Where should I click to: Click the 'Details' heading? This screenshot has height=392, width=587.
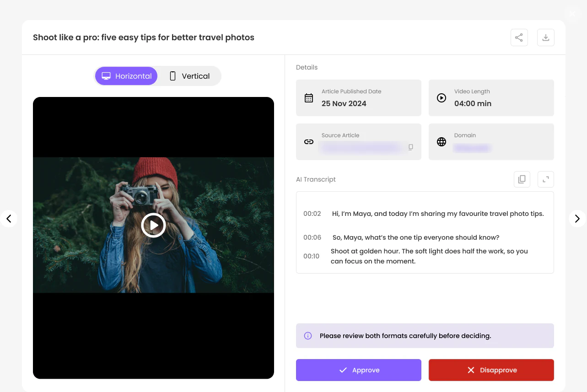click(307, 67)
